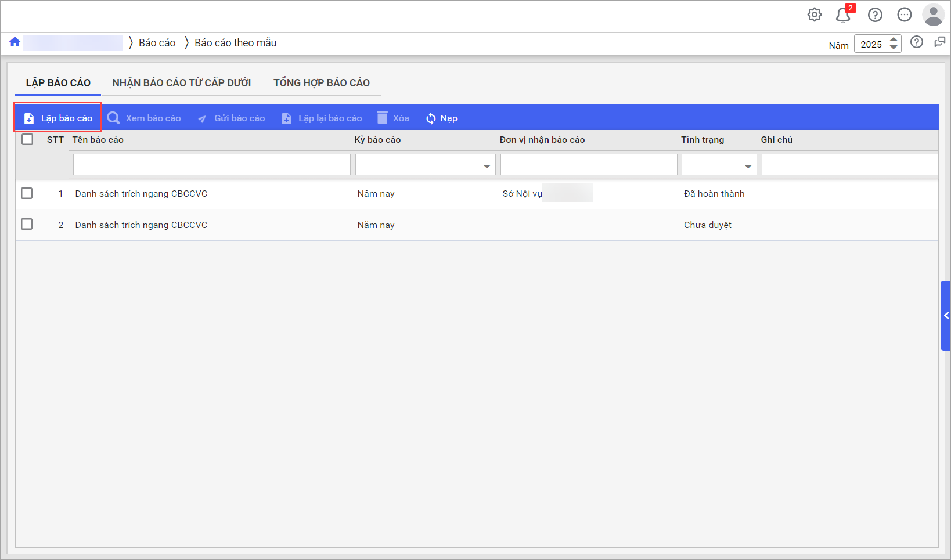Click the Lập báo cáo button
This screenshot has width=951, height=560.
(x=58, y=118)
